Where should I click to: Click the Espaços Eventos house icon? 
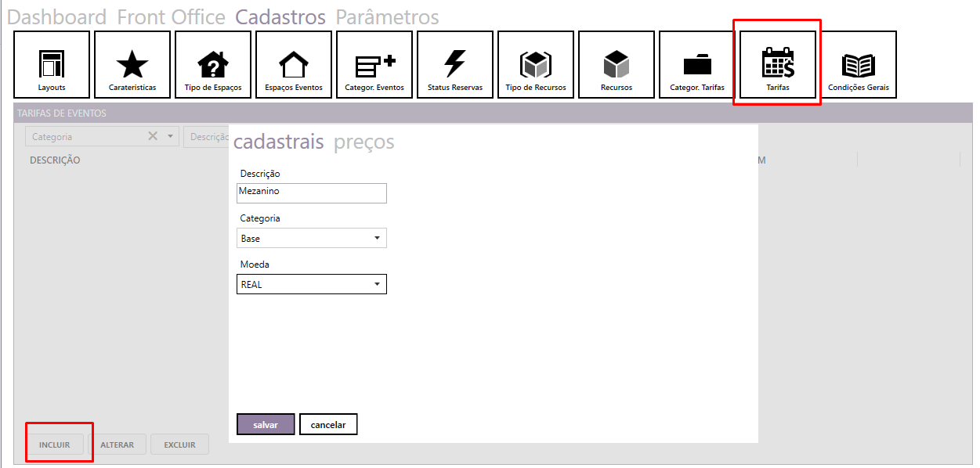coord(294,65)
